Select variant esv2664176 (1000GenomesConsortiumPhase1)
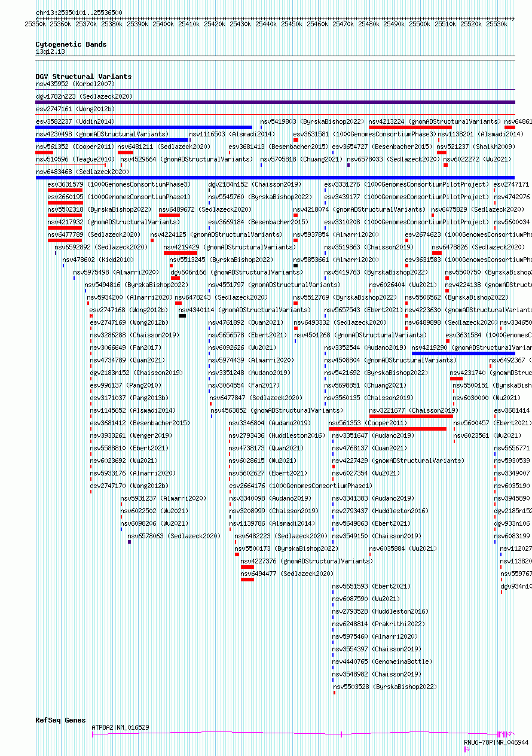Viewport: 532px width, 756px height. point(301,486)
